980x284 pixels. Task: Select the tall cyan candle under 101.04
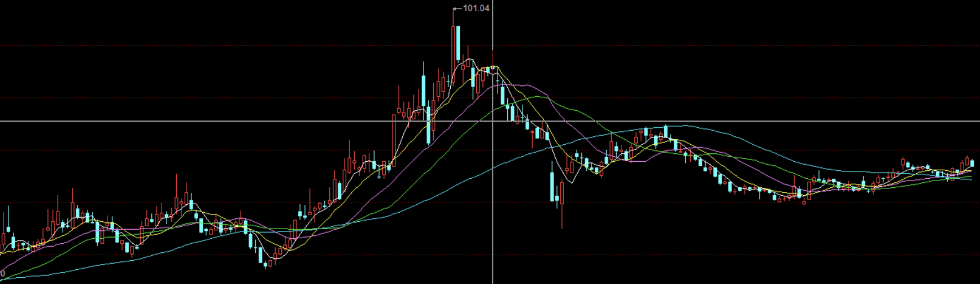coord(459,43)
